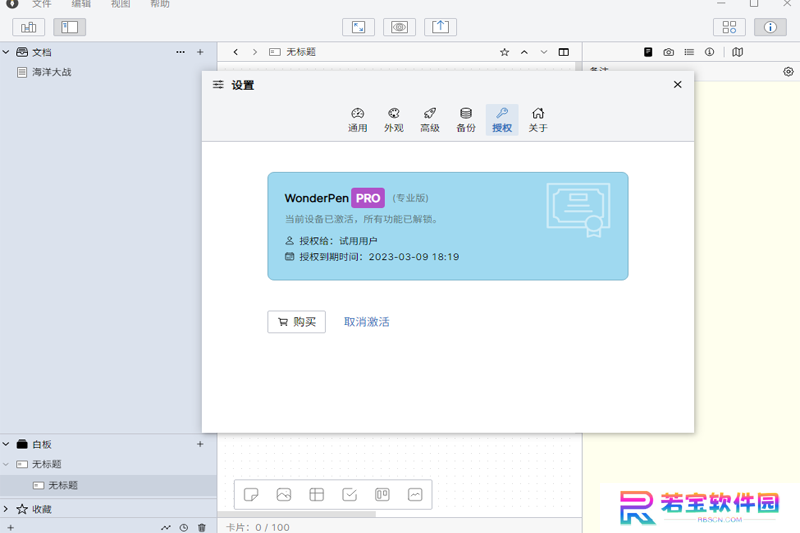Open the map icon in right panel

[x=737, y=52]
